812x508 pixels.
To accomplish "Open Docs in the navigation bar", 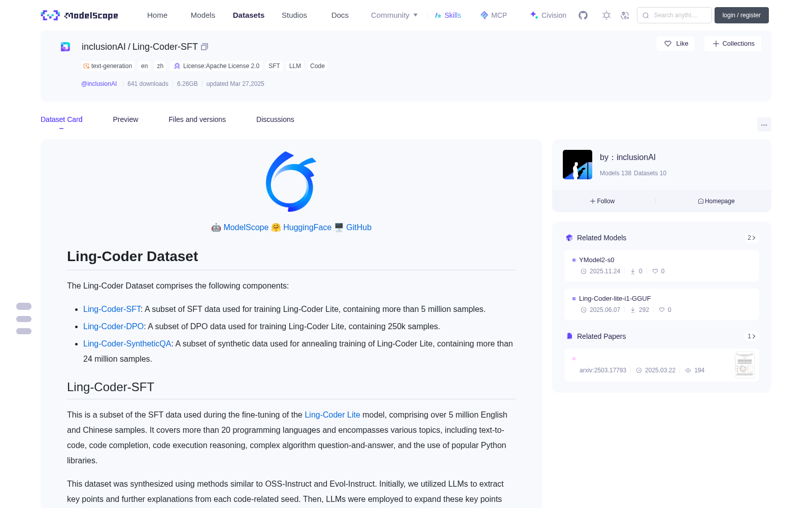I will pyautogui.click(x=340, y=15).
